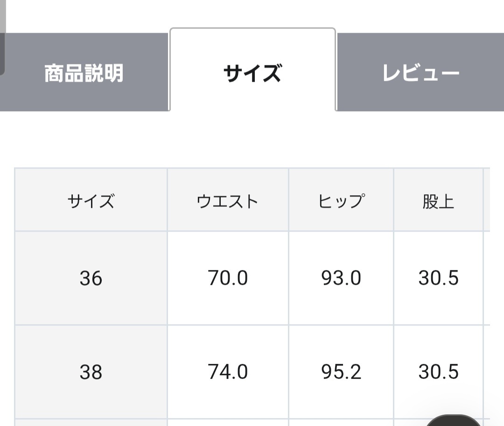Open the 商品説明 tab
The width and height of the screenshot is (504, 426).
tap(84, 73)
